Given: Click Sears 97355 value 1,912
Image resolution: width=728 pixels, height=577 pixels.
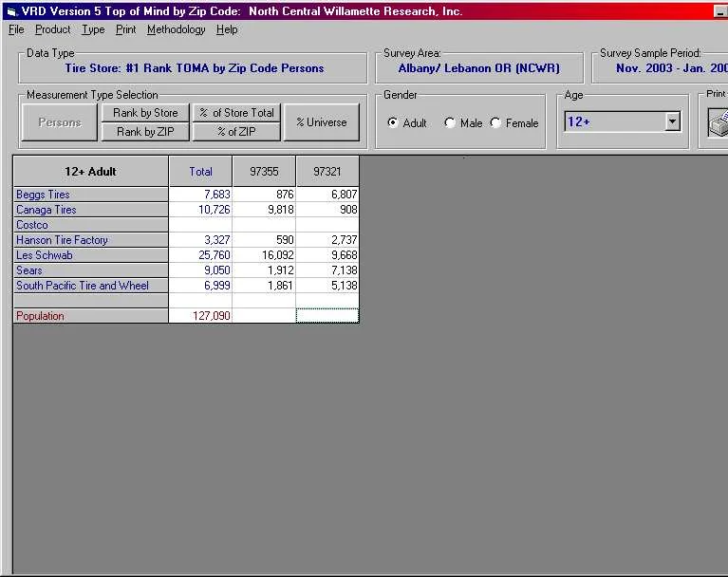Looking at the screenshot, I should tap(264, 270).
